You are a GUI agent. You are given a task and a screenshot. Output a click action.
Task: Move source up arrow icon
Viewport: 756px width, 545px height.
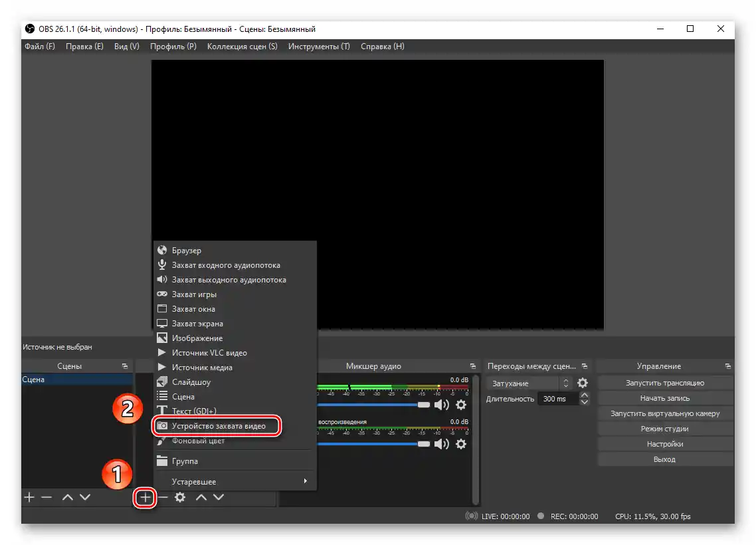pos(201,497)
